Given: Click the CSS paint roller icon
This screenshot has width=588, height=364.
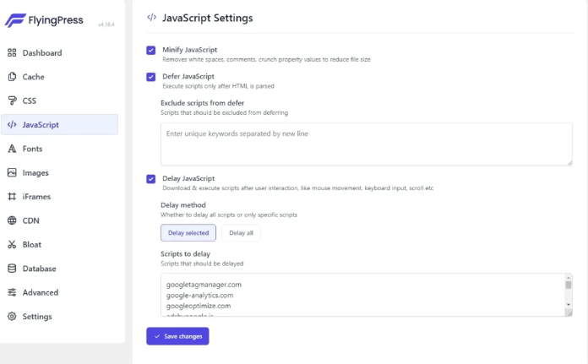Looking at the screenshot, I should [x=12, y=101].
